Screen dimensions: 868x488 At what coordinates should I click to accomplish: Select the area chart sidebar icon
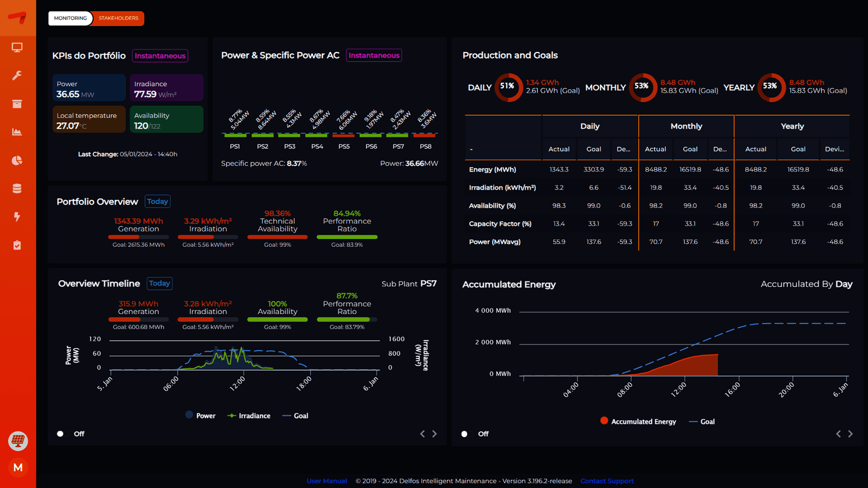[17, 132]
